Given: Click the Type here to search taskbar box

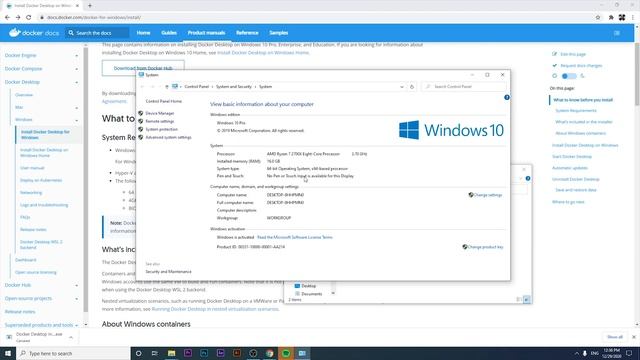Looking at the screenshot, I should pos(73,353).
